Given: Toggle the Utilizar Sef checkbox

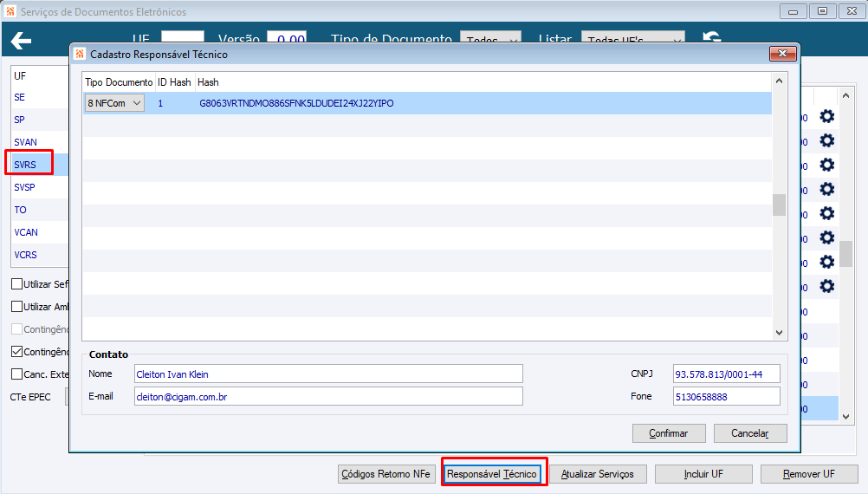Looking at the screenshot, I should [x=17, y=284].
